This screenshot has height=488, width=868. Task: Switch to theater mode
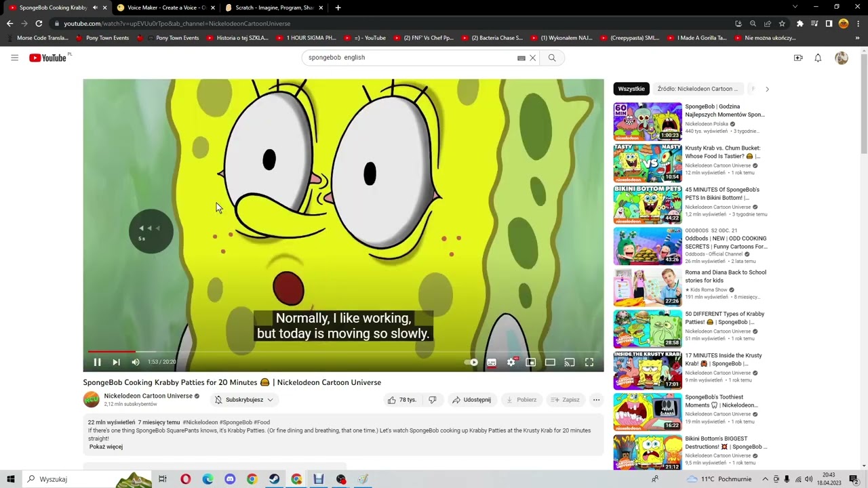point(550,362)
